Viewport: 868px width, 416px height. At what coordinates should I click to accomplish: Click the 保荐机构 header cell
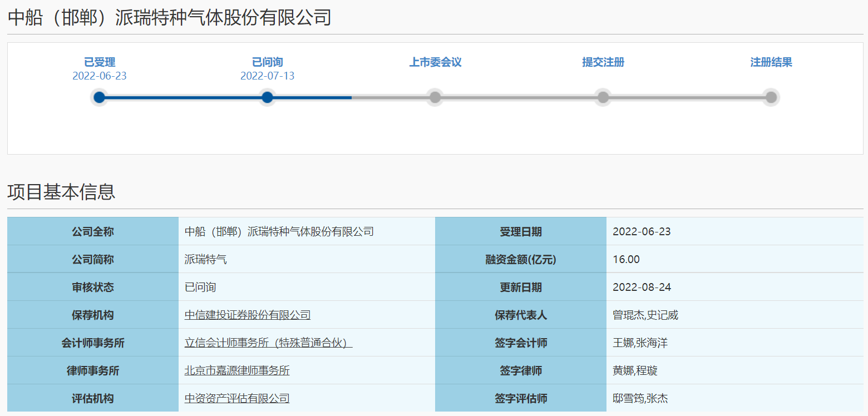[93, 315]
